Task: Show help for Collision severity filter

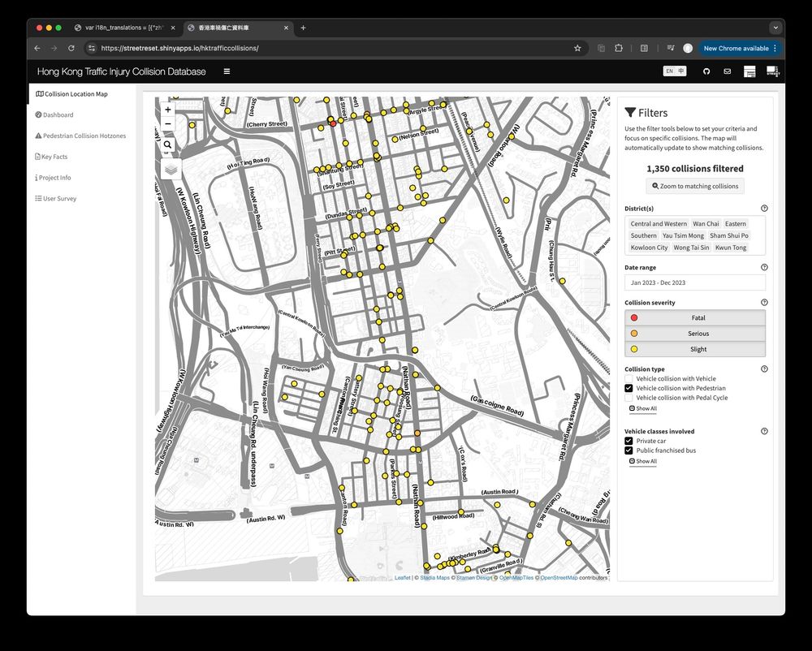Action: coord(764,303)
